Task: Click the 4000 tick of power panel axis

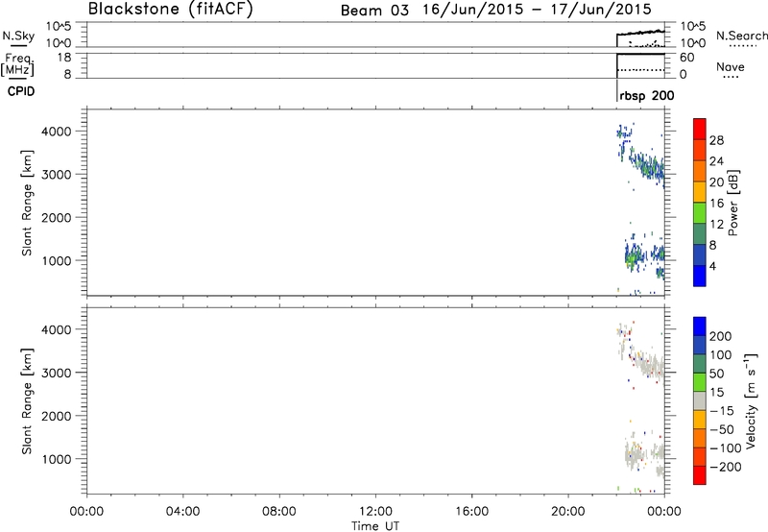Action: [57, 132]
